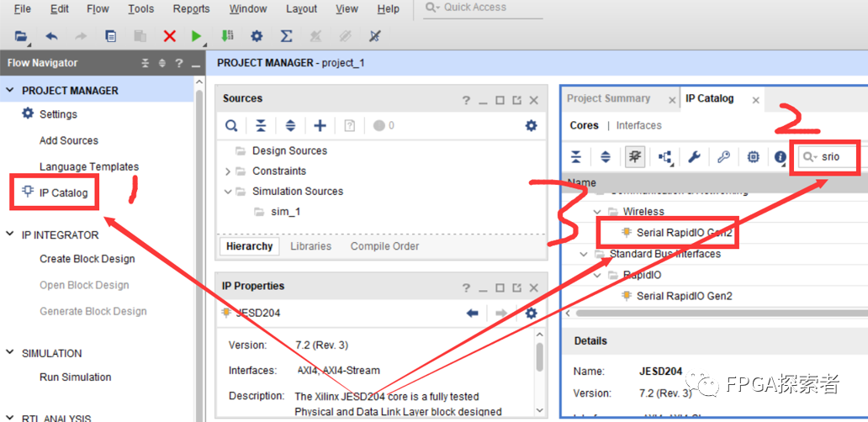Click the green Run play icon
Viewport: 868px width, 422px height.
click(x=196, y=36)
